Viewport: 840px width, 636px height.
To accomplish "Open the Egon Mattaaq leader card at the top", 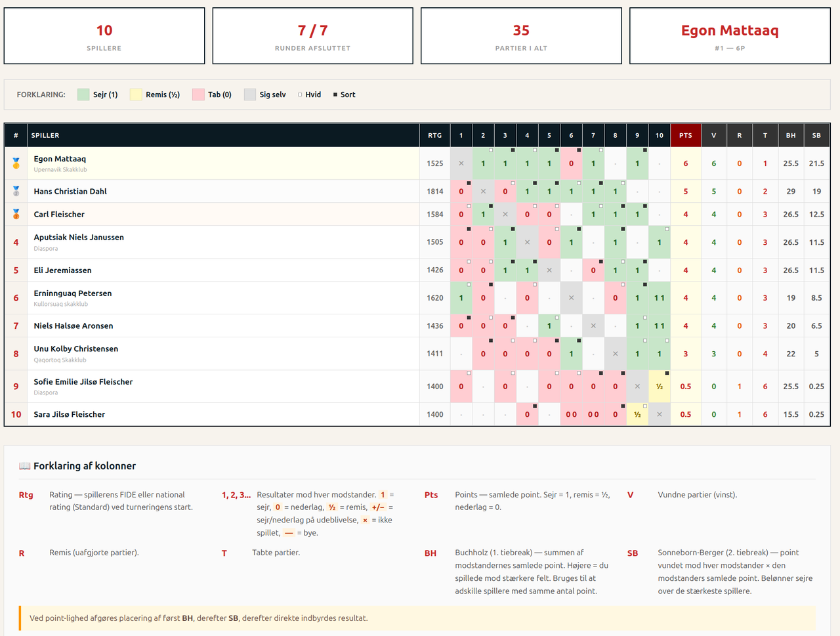I will (x=730, y=36).
